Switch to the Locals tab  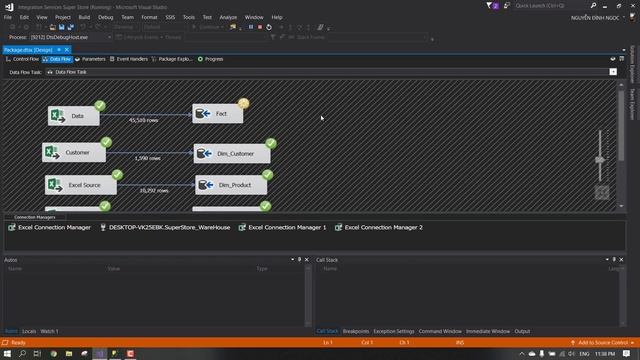click(x=29, y=331)
